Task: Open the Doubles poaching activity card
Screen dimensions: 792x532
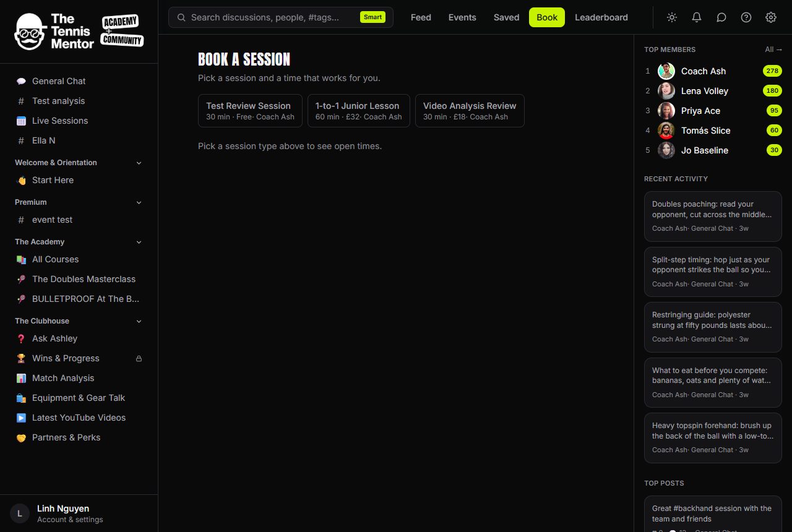Action: coord(713,217)
